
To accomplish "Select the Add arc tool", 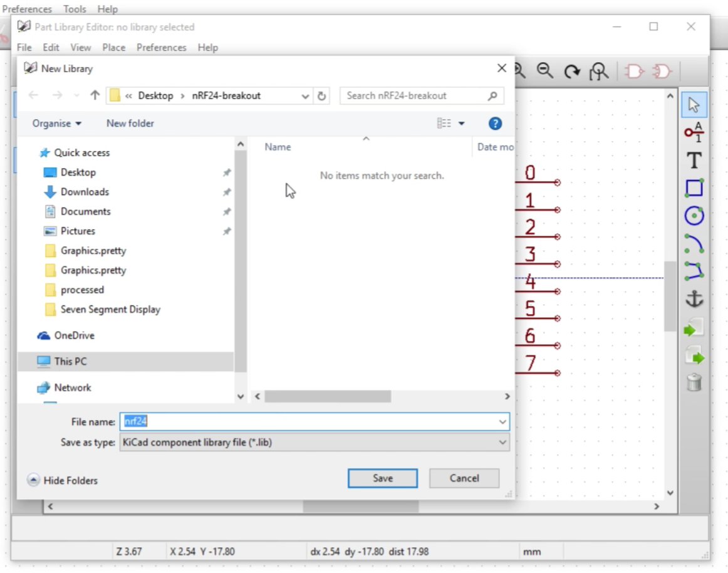I will 694,243.
